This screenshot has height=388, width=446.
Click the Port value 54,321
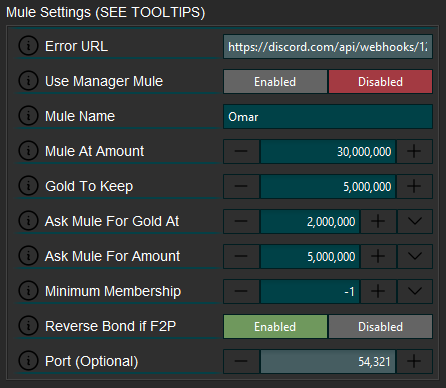pos(328,361)
